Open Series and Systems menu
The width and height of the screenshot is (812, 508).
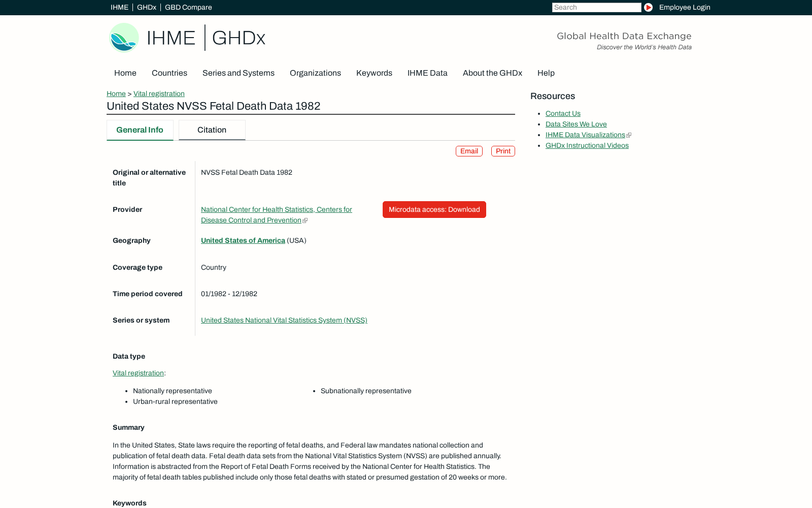[239, 73]
